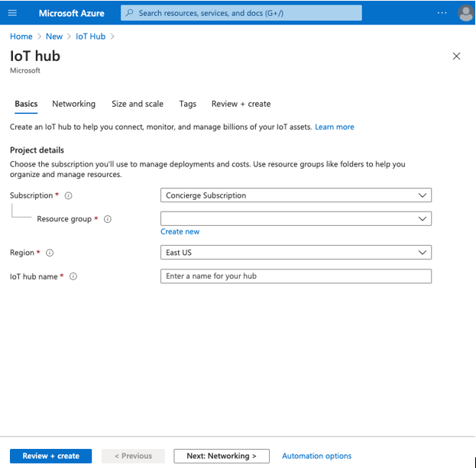This screenshot has width=476, height=468.
Task: Click the Microsoft Azure logo text
Action: pyautogui.click(x=72, y=13)
